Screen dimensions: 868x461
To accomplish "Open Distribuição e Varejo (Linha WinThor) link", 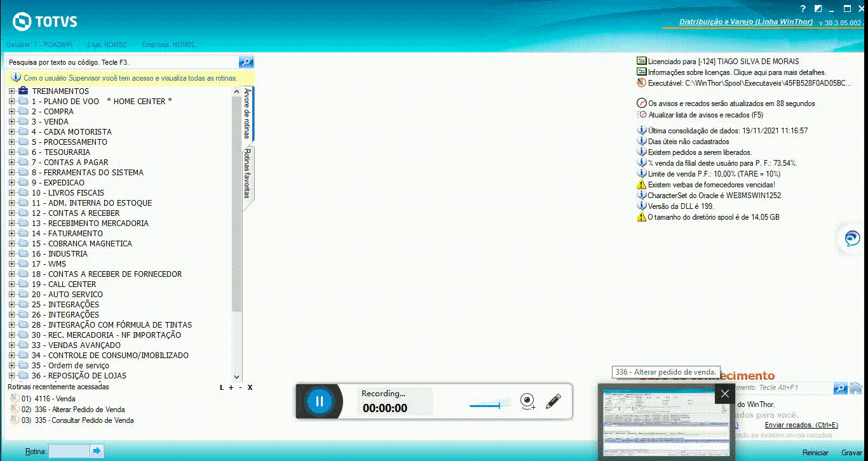I will pos(746,22).
